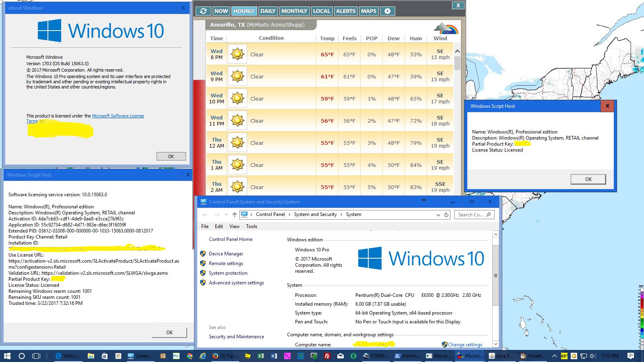
Task: Show the date and time clock flyout
Action: click(x=610, y=356)
